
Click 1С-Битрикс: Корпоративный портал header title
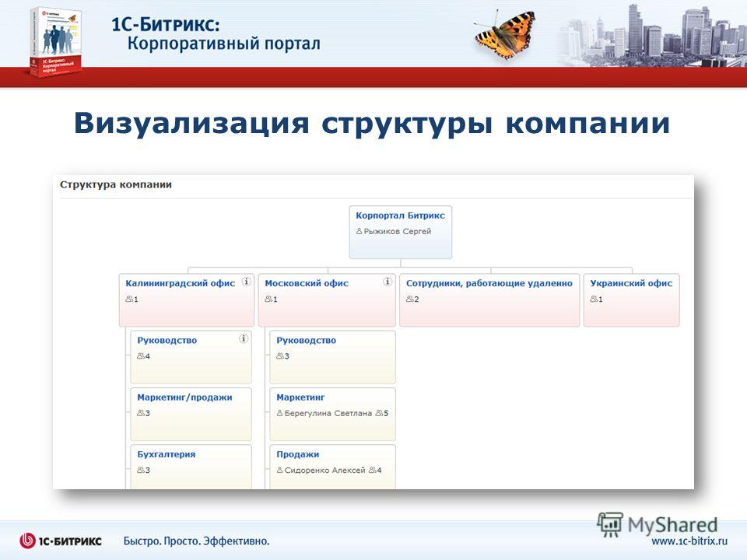(216, 34)
